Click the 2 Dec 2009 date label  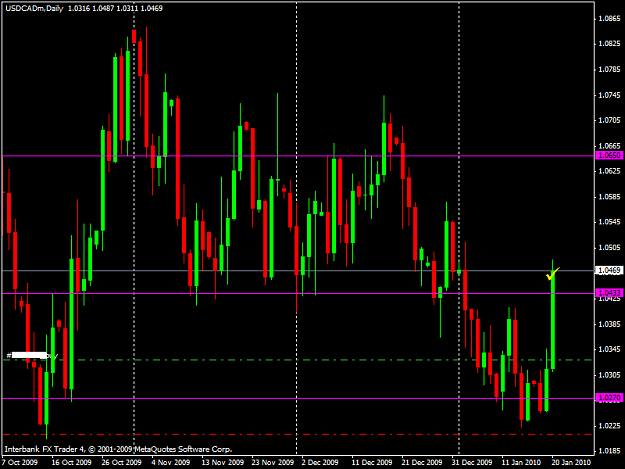coord(320,462)
